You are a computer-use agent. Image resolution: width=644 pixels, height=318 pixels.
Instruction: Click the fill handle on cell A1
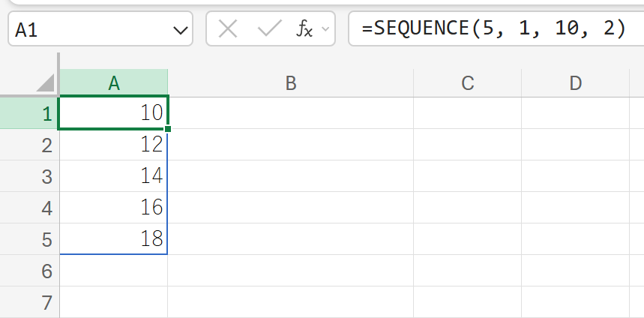[168, 129]
